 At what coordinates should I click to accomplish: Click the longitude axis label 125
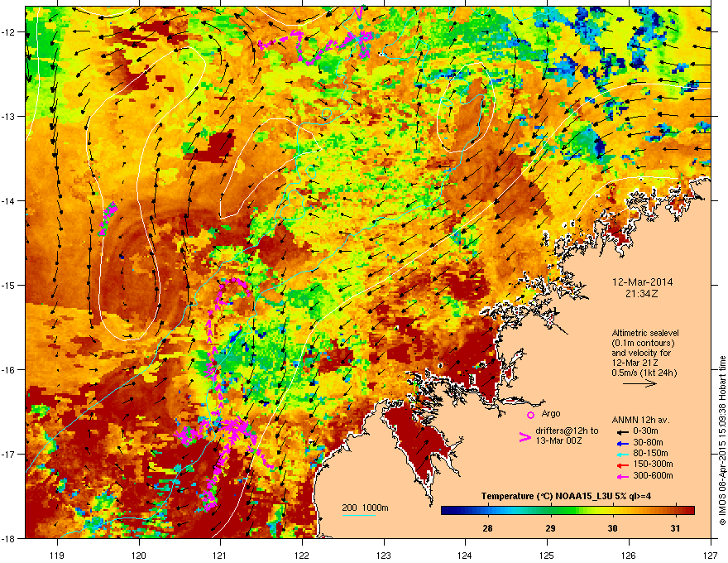click(547, 555)
